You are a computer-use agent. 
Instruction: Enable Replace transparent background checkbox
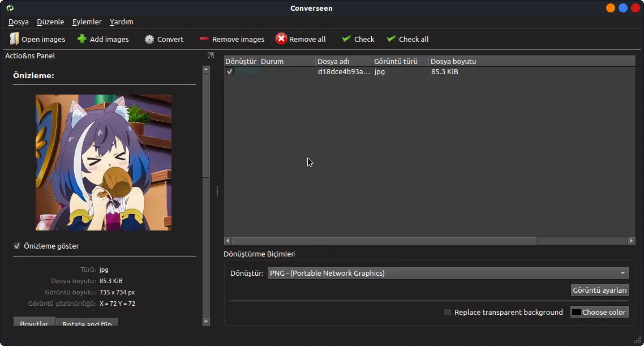point(448,312)
